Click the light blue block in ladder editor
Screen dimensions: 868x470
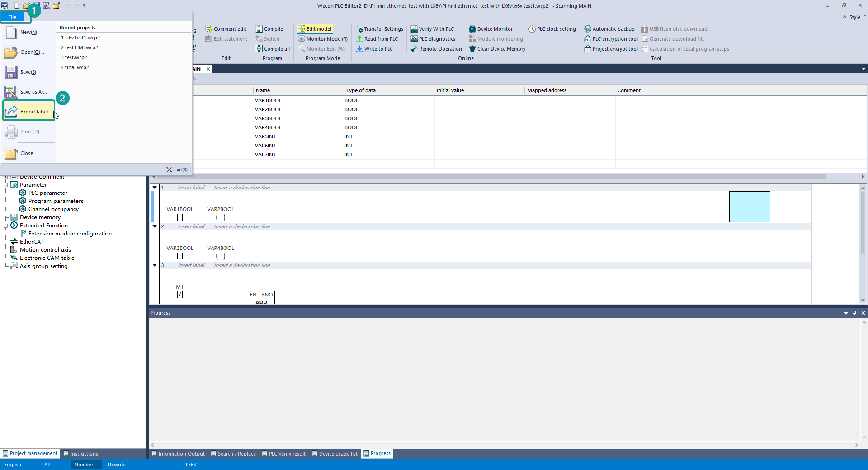click(750, 207)
